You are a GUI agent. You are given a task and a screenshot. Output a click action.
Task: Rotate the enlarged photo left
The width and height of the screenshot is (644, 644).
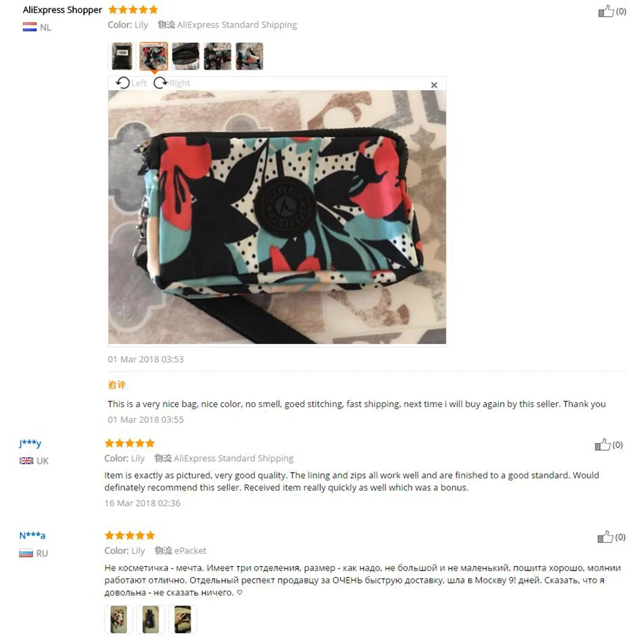click(x=131, y=83)
